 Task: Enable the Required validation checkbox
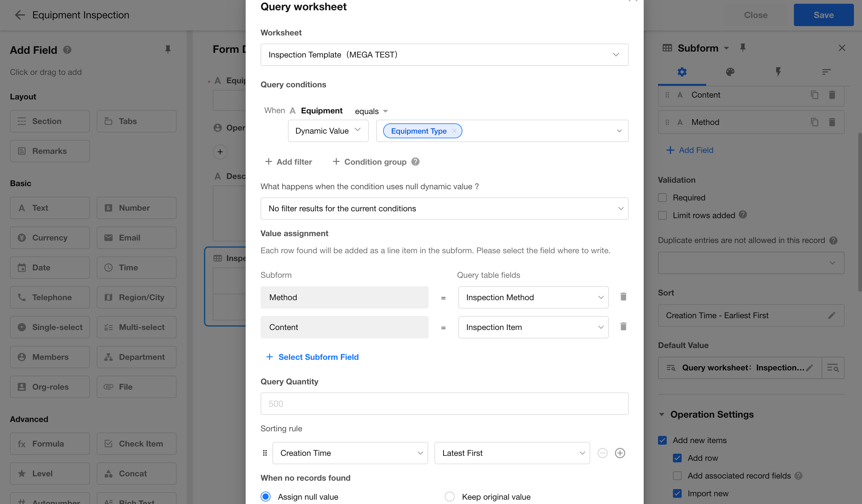(662, 198)
